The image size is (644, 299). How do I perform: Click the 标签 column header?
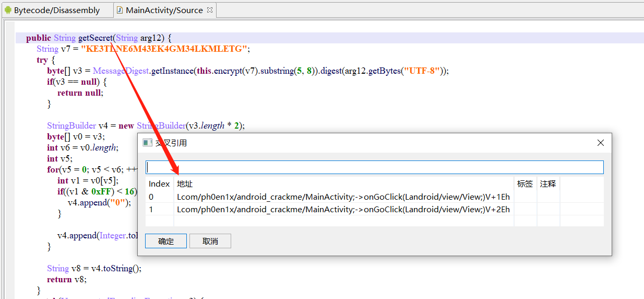pos(525,183)
